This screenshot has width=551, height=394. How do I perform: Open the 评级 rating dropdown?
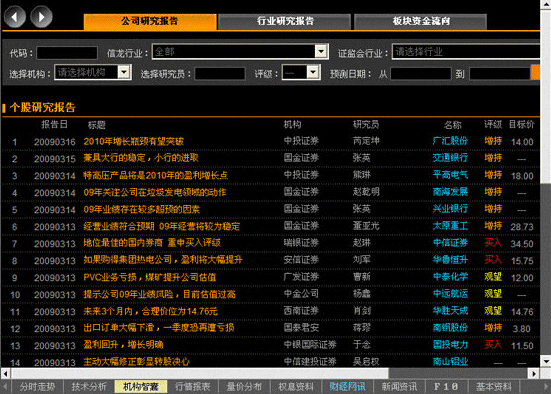(x=313, y=72)
